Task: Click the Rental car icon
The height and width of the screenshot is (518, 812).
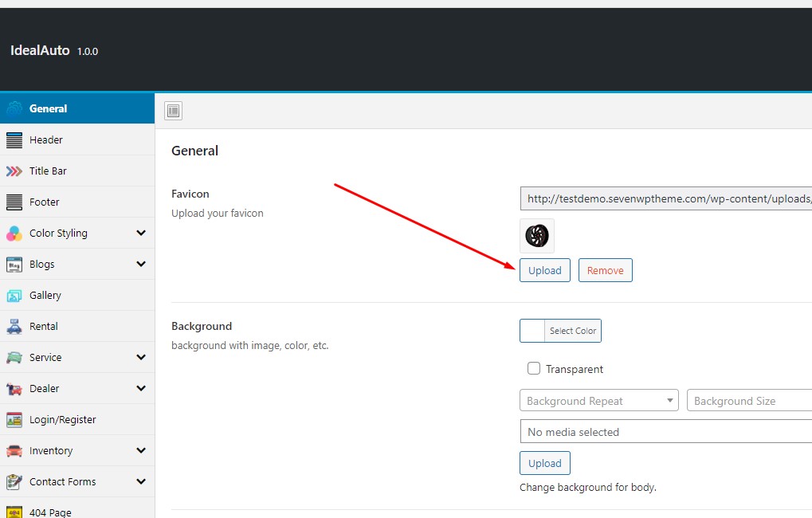Action: tap(14, 327)
